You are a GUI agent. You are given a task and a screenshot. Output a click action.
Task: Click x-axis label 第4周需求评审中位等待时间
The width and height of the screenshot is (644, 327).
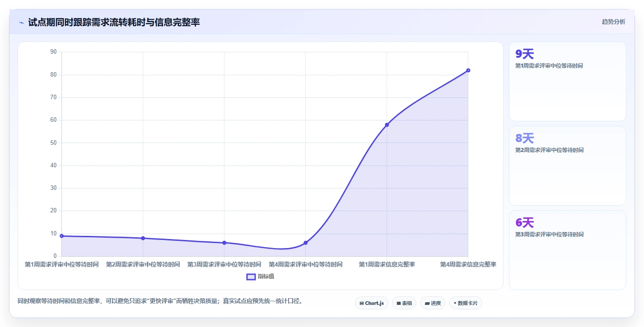pos(306,264)
